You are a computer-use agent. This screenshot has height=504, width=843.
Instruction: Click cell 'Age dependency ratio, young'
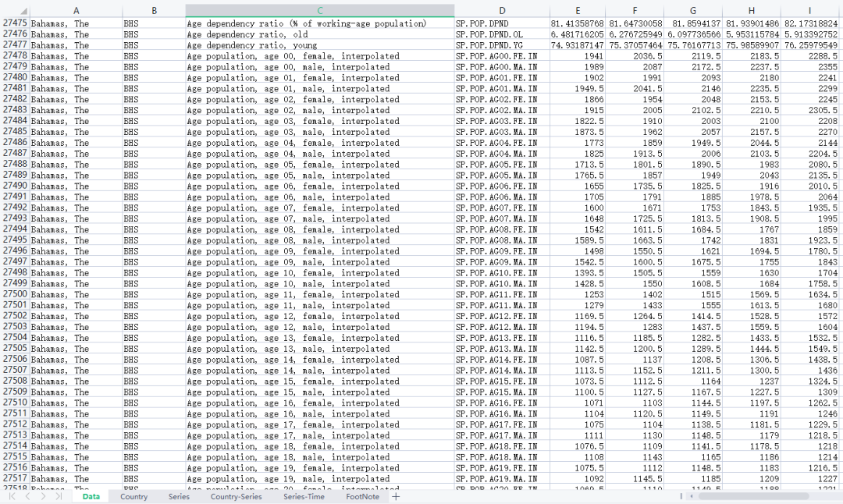click(x=320, y=45)
